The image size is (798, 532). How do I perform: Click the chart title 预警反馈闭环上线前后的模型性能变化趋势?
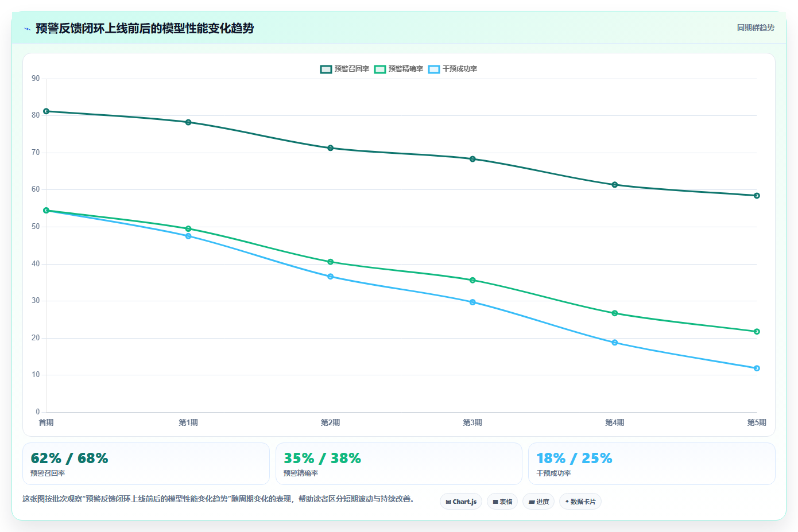coord(145,28)
